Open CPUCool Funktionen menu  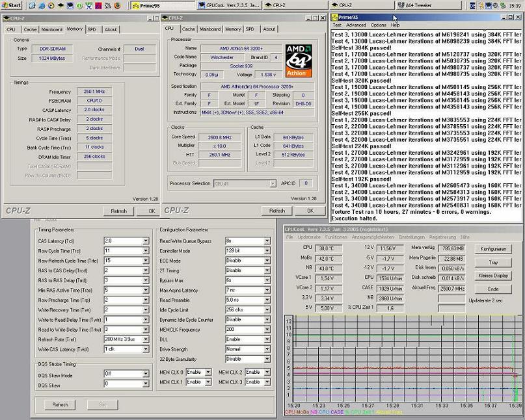click(336, 237)
